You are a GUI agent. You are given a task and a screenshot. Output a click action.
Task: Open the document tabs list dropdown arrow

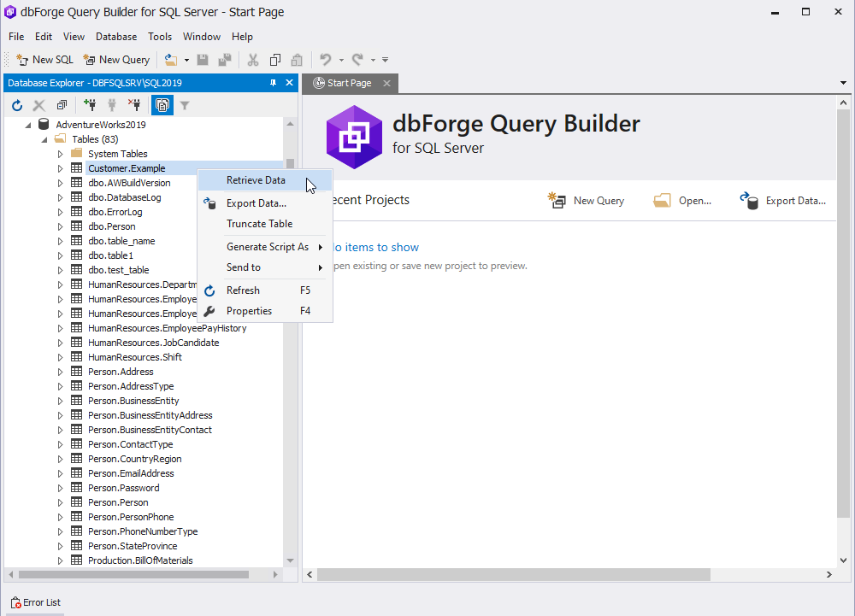843,83
